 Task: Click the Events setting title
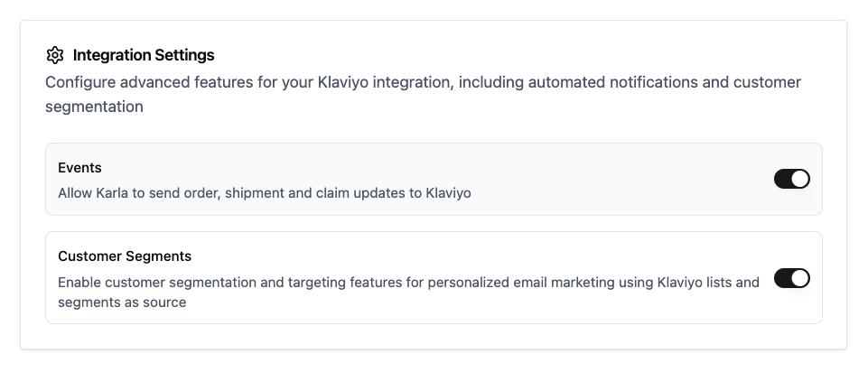point(79,168)
